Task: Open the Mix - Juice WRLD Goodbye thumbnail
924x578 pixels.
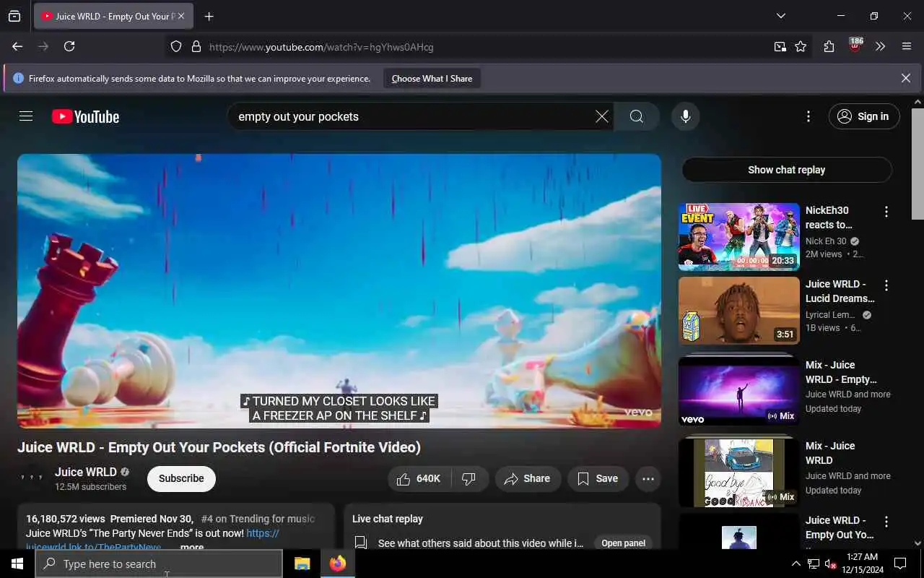Action: pyautogui.click(x=738, y=471)
